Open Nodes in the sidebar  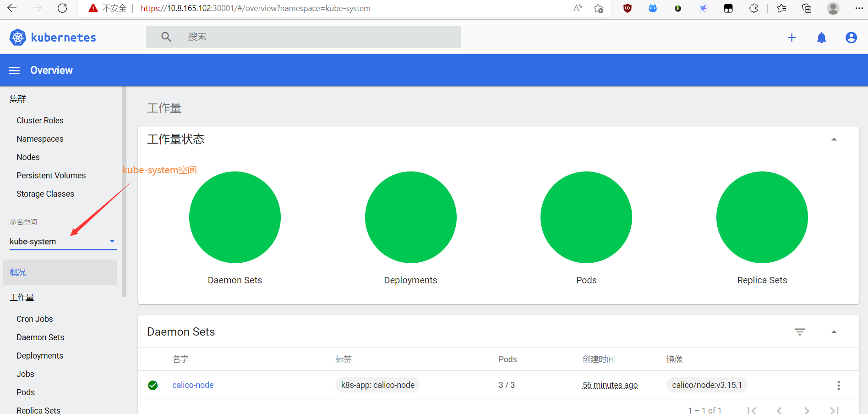tap(28, 157)
